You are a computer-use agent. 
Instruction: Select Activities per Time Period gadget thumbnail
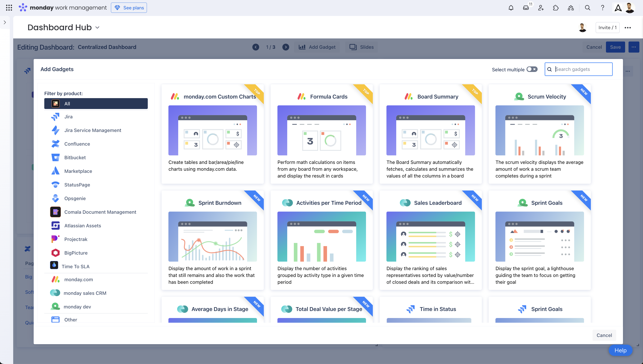coord(321,236)
